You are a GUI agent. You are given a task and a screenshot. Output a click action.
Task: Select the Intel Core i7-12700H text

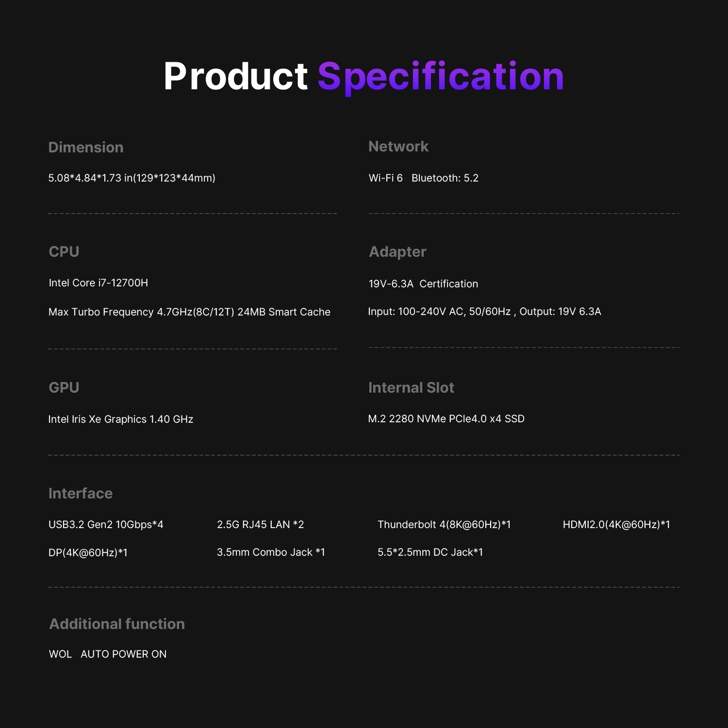click(99, 283)
